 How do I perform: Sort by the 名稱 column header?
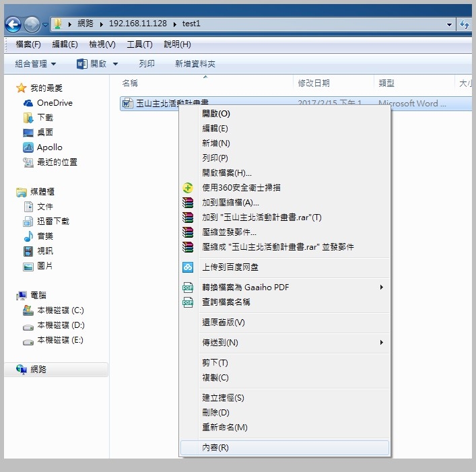[x=130, y=83]
